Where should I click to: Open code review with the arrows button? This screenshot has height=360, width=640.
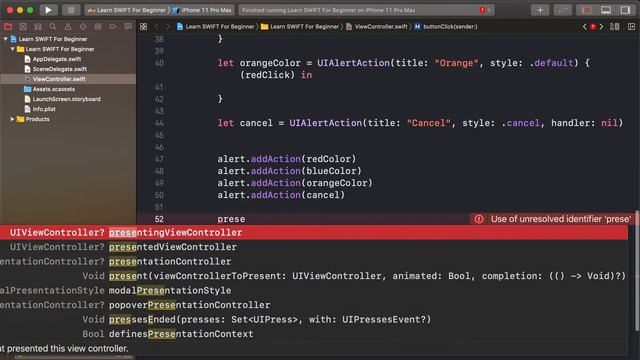[562, 10]
